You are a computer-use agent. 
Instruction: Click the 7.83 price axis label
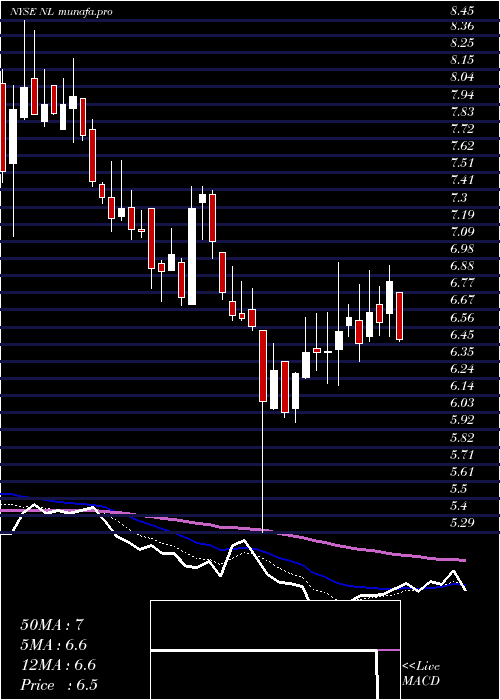(462, 112)
